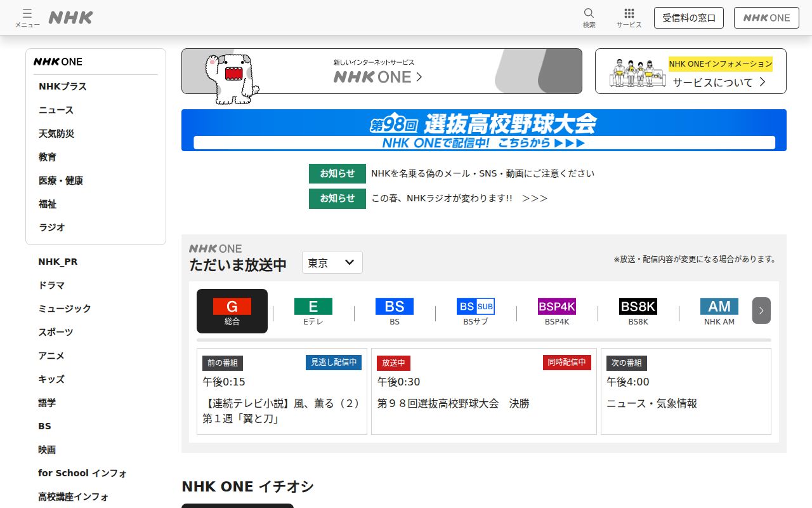This screenshot has width=812, height=508.
Task: Open for School インフォ link
Action: click(82, 473)
